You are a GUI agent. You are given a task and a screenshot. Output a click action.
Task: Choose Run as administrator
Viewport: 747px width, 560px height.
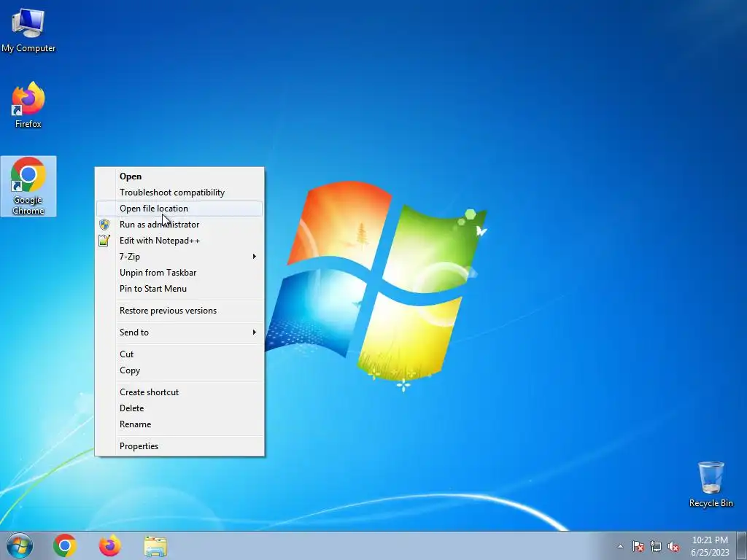tap(179, 225)
